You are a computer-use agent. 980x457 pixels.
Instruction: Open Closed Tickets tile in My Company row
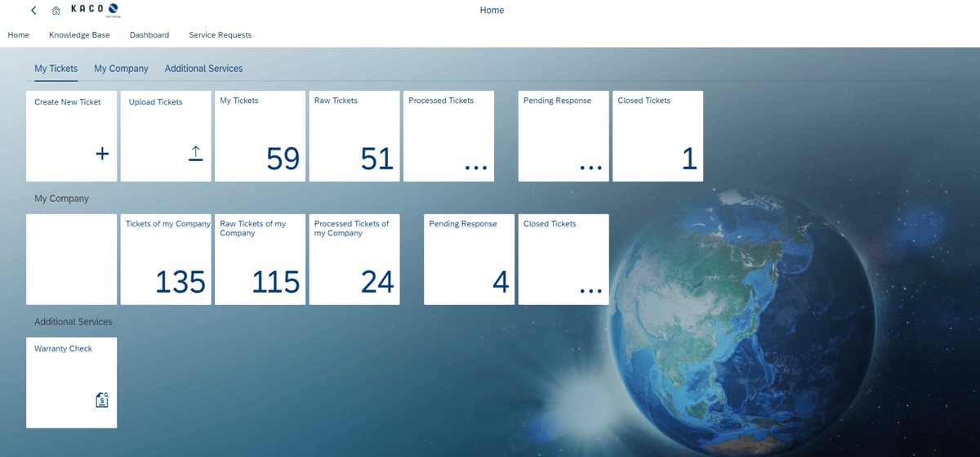coord(563,259)
